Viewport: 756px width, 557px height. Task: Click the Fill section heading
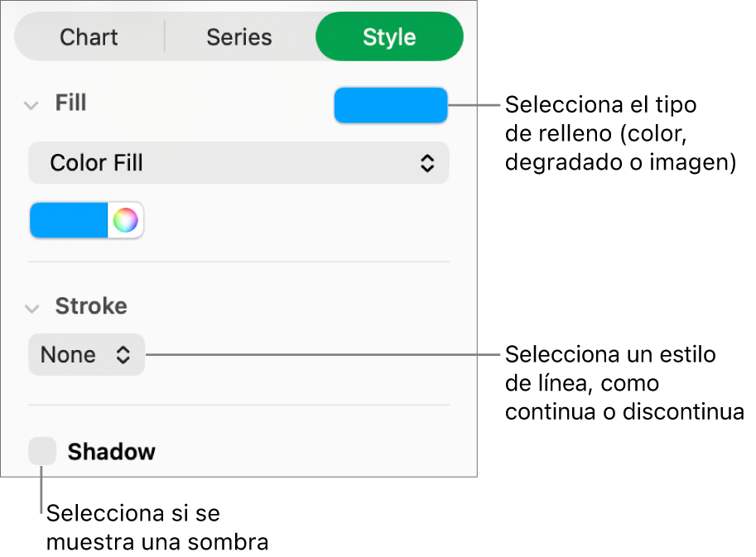tap(71, 103)
